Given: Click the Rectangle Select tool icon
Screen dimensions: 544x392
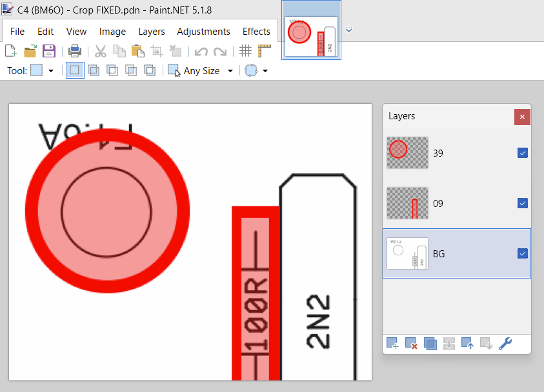Looking at the screenshot, I should point(36,70).
